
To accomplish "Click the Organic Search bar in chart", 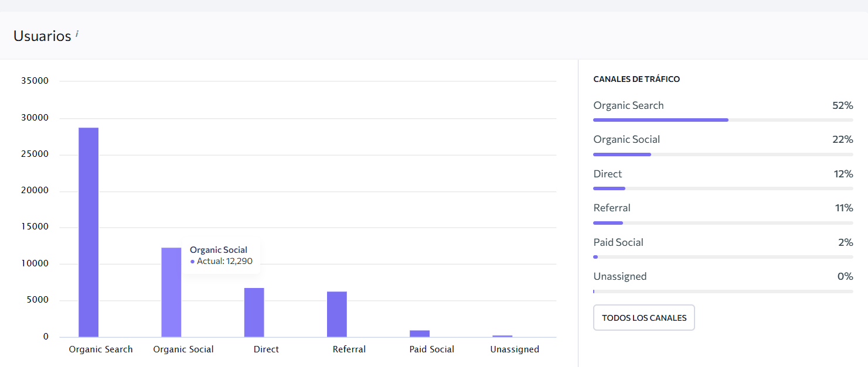I will pos(88,232).
